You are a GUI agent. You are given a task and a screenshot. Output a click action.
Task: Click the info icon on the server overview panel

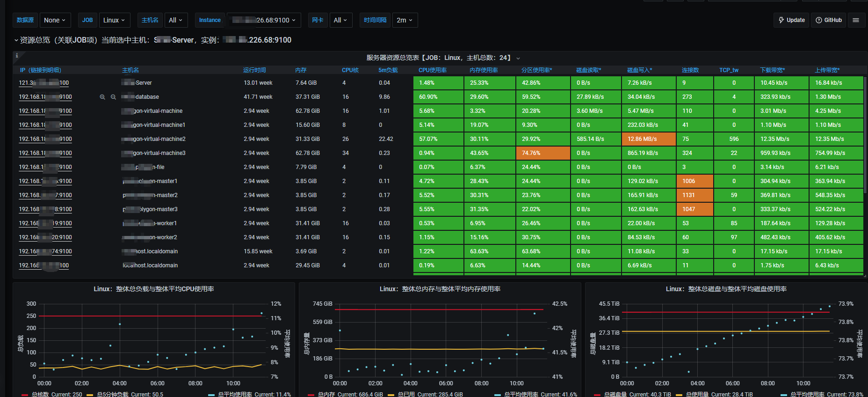[17, 55]
